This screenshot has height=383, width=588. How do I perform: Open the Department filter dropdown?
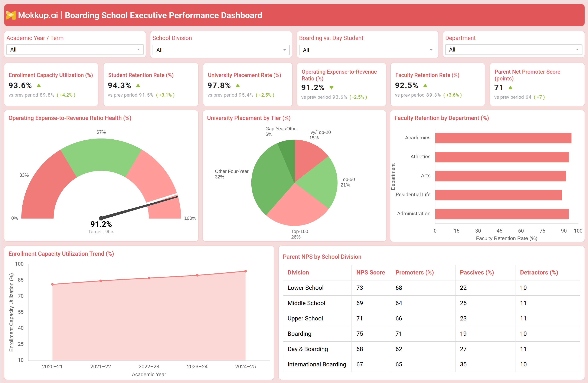pyautogui.click(x=514, y=50)
